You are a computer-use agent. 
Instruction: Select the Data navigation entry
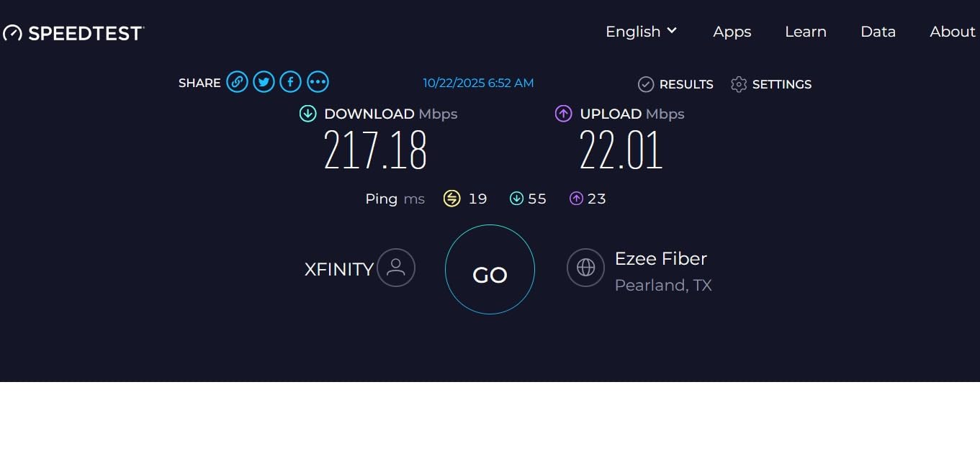[x=878, y=32]
